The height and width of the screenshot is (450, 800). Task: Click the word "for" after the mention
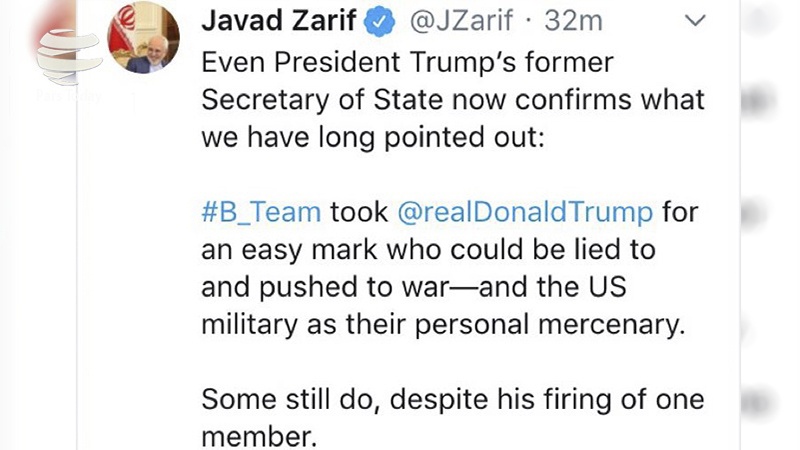pyautogui.click(x=681, y=211)
